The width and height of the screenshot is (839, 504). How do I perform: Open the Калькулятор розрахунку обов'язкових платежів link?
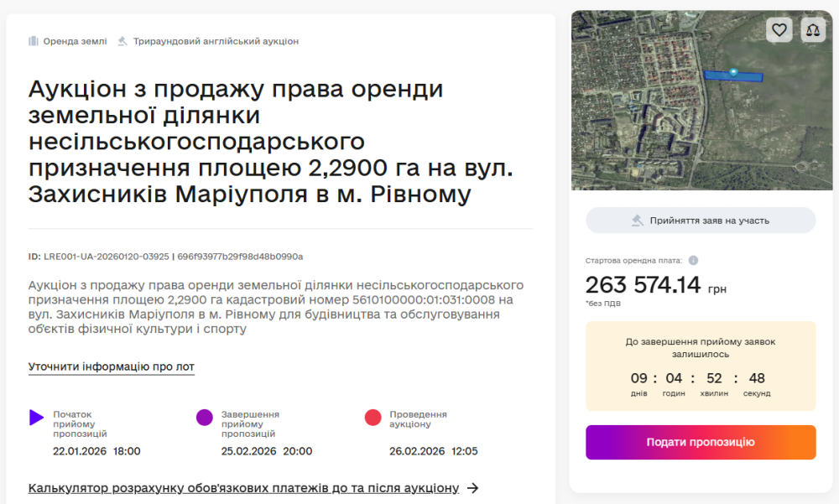tap(243, 488)
